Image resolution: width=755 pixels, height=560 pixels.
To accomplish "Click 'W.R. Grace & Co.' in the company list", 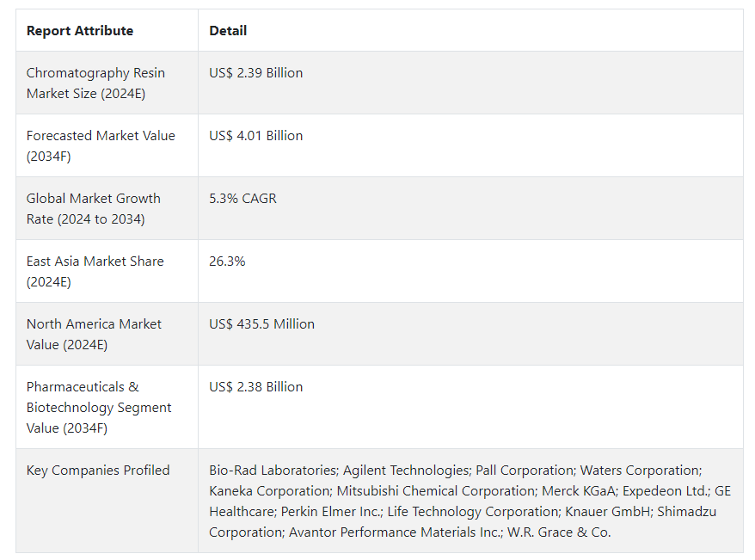I will (x=560, y=532).
